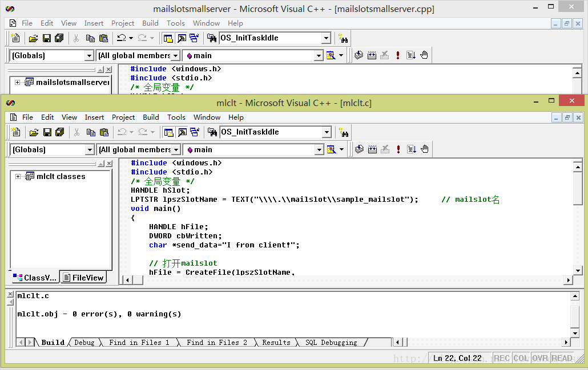This screenshot has width=588, height=370.
Task: Click New Text File icon in mlclt toolbar
Action: tap(16, 132)
